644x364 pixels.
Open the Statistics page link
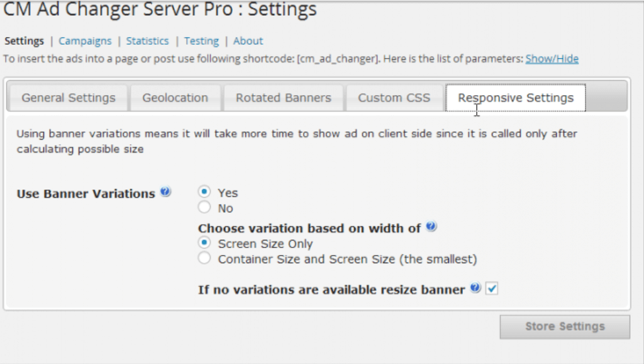point(147,41)
